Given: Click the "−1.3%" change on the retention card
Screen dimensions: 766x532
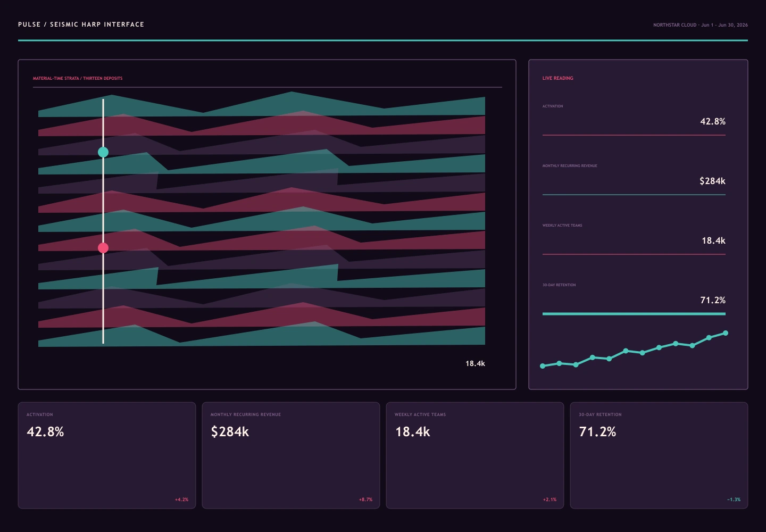Looking at the screenshot, I should pyautogui.click(x=734, y=500).
